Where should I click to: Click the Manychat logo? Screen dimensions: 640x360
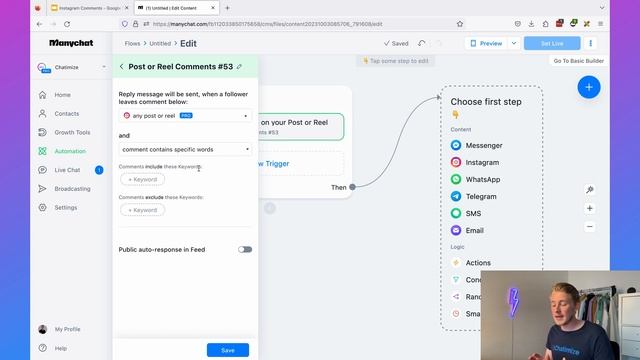click(x=71, y=43)
